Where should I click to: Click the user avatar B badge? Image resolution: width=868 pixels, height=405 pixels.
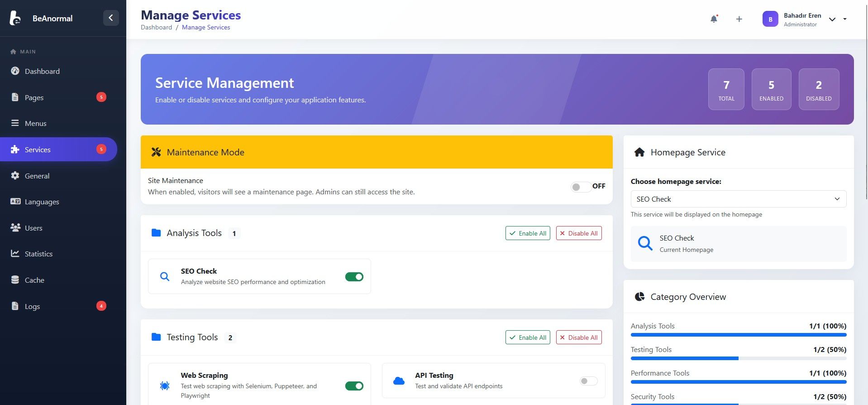[770, 19]
